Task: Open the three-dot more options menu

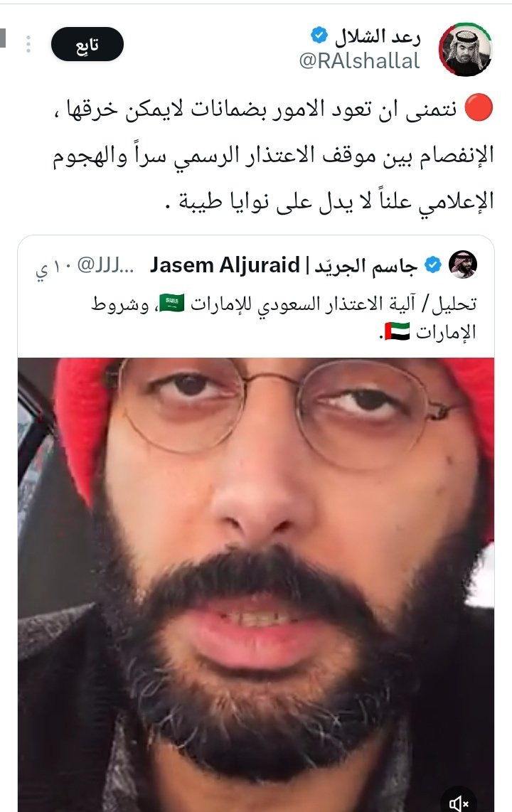Action: point(28,44)
